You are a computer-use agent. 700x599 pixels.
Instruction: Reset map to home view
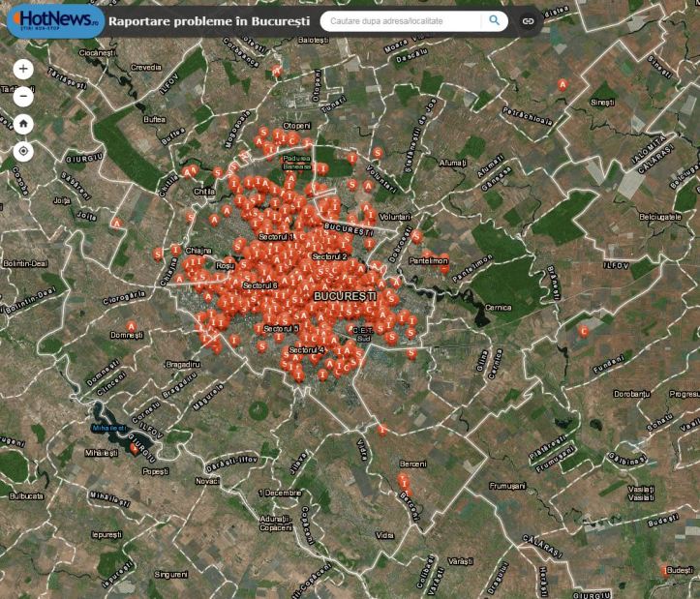(24, 124)
